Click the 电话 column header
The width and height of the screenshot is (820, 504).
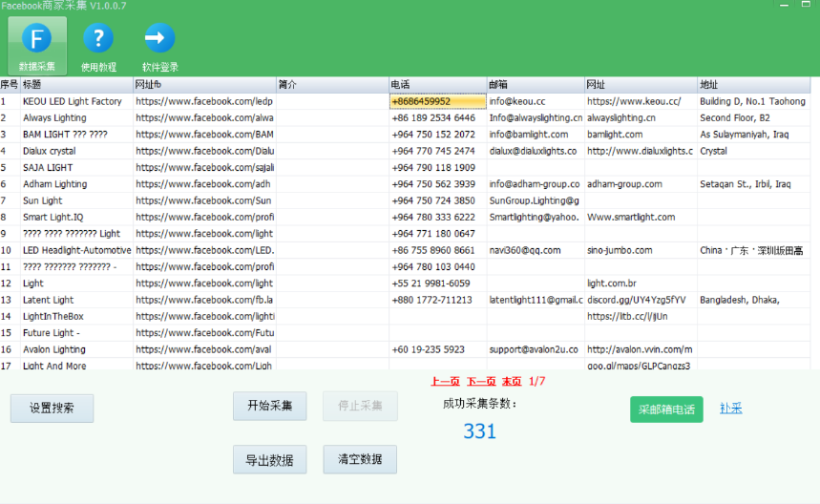(x=438, y=85)
